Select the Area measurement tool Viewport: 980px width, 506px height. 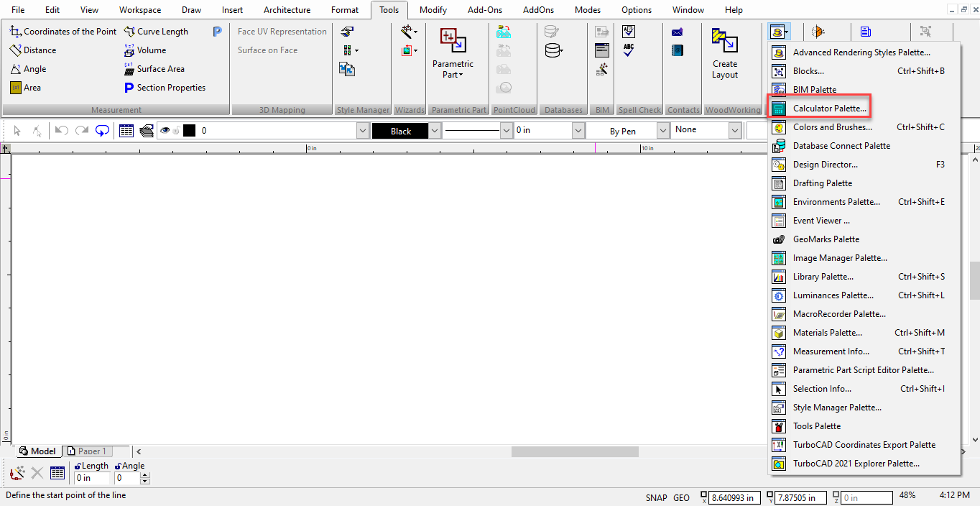coord(25,88)
